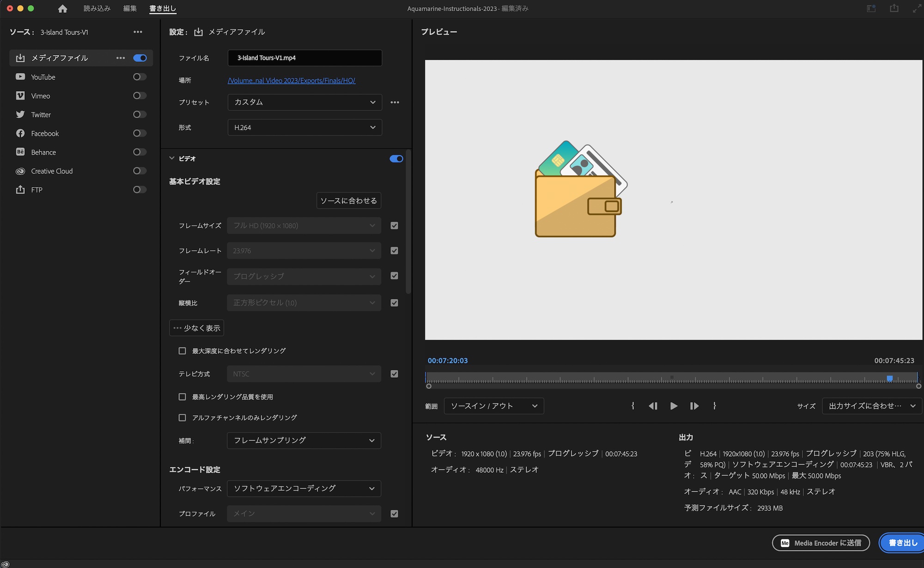The image size is (924, 568).
Task: Click the Creative Cloud destination icon
Action: click(20, 171)
